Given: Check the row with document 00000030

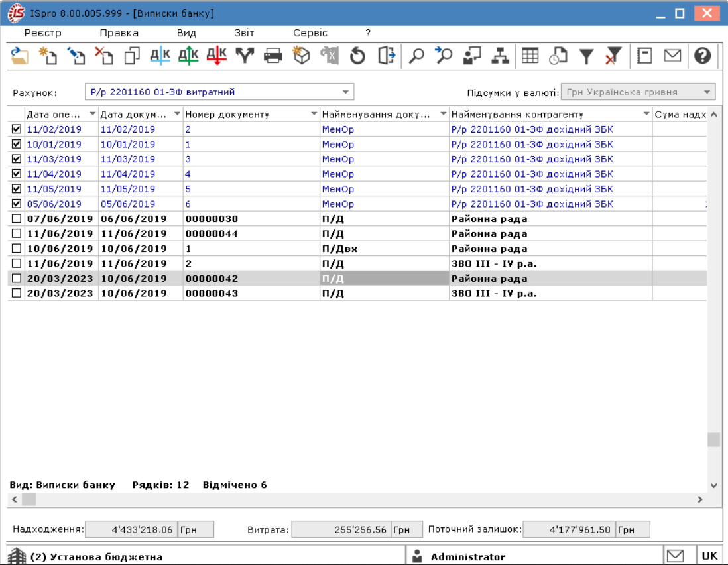Looking at the screenshot, I should click(x=17, y=218).
